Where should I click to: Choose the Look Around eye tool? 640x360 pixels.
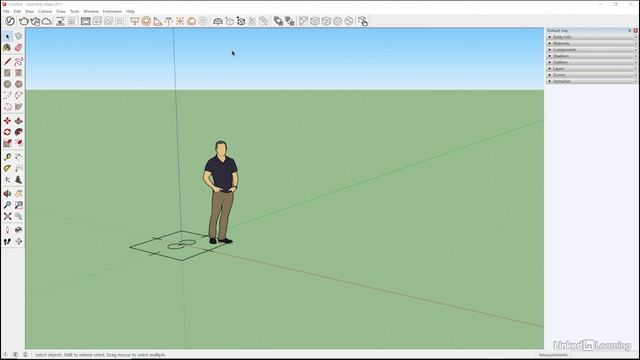click(19, 230)
